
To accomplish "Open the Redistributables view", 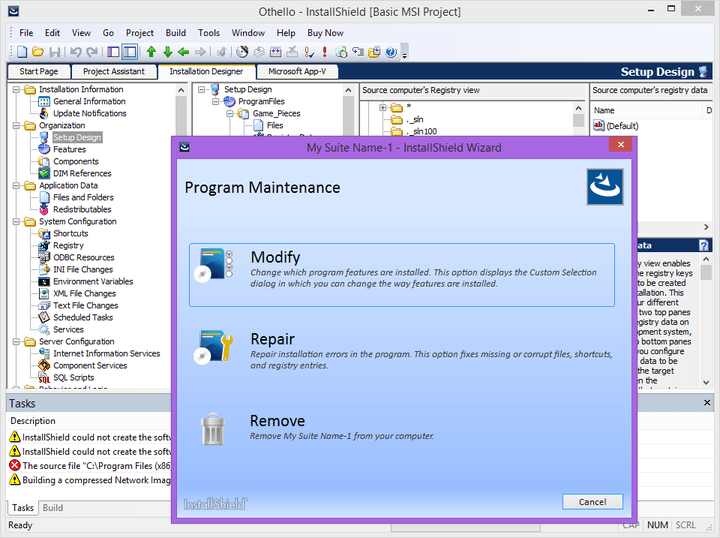I will coord(82,209).
